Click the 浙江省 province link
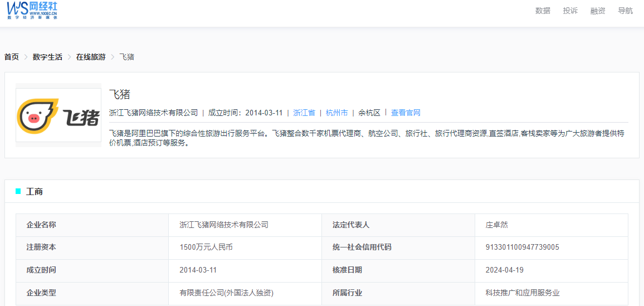 (304, 113)
